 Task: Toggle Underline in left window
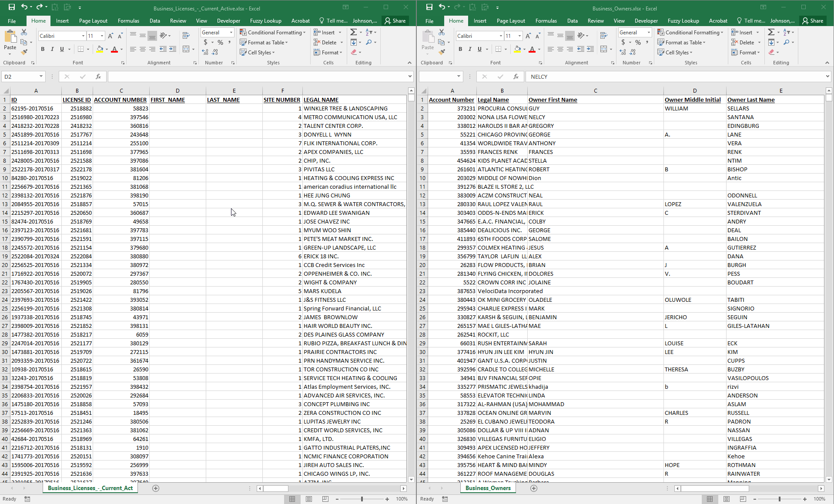click(62, 49)
